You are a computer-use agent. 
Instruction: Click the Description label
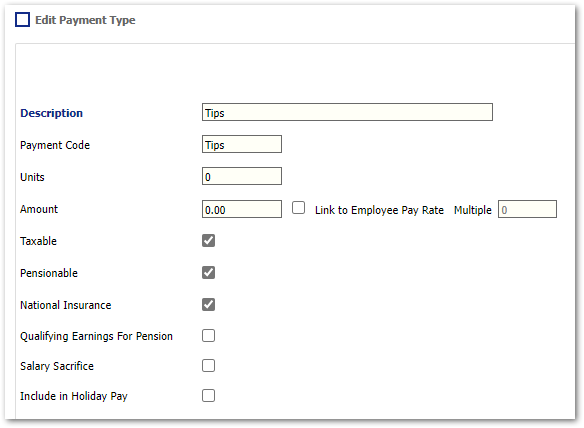tap(51, 113)
